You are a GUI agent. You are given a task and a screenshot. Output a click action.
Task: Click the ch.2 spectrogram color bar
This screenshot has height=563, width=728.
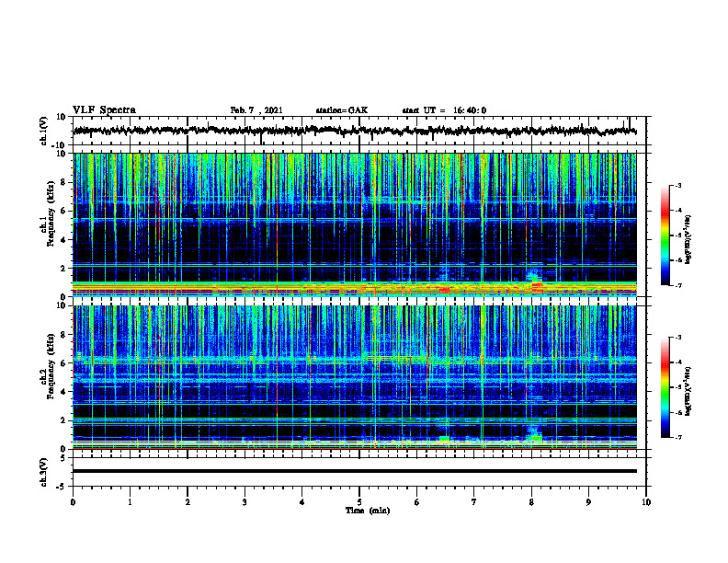coord(665,387)
